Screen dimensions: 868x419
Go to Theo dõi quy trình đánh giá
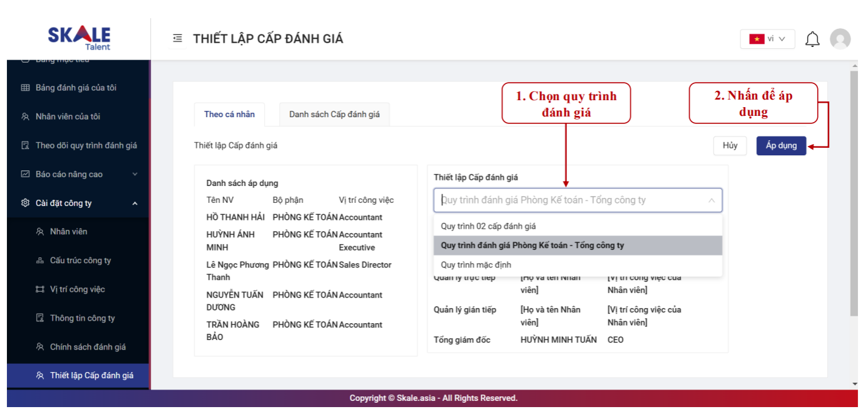pos(86,145)
